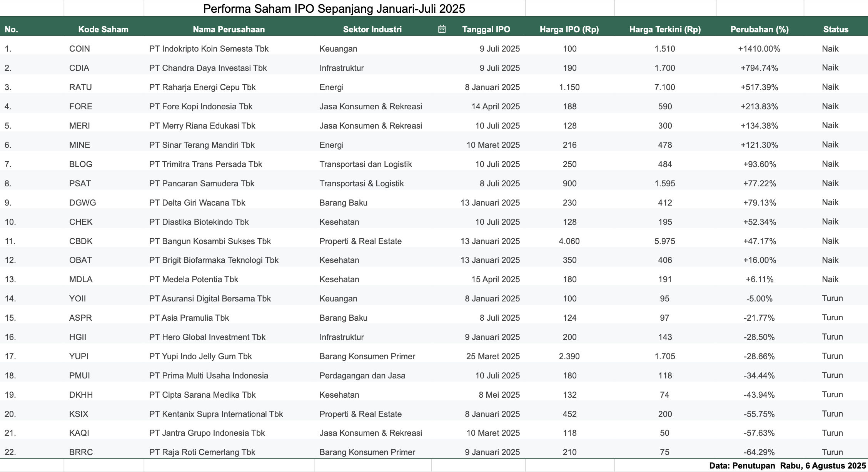
Task: Select PT Asia Pramulia Tbk cell
Action: pyautogui.click(x=189, y=318)
